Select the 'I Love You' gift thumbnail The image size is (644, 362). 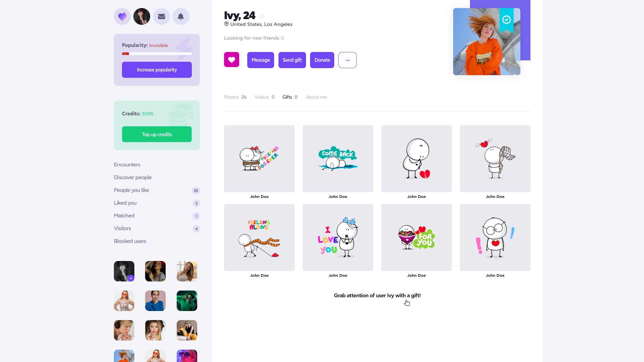click(x=338, y=238)
